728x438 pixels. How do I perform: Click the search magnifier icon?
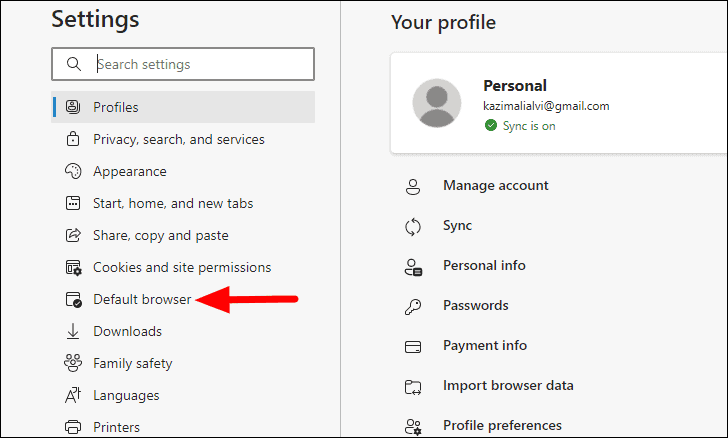tap(74, 64)
